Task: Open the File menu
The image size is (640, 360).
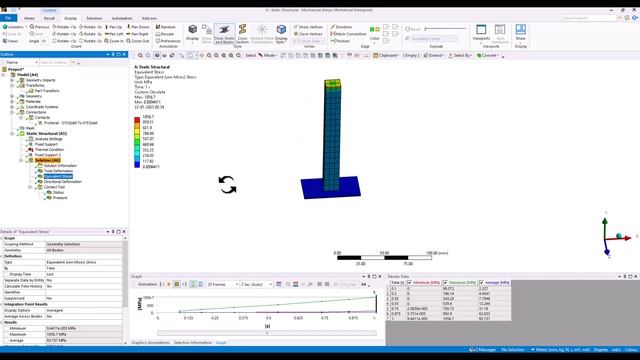Action: (x=9, y=18)
